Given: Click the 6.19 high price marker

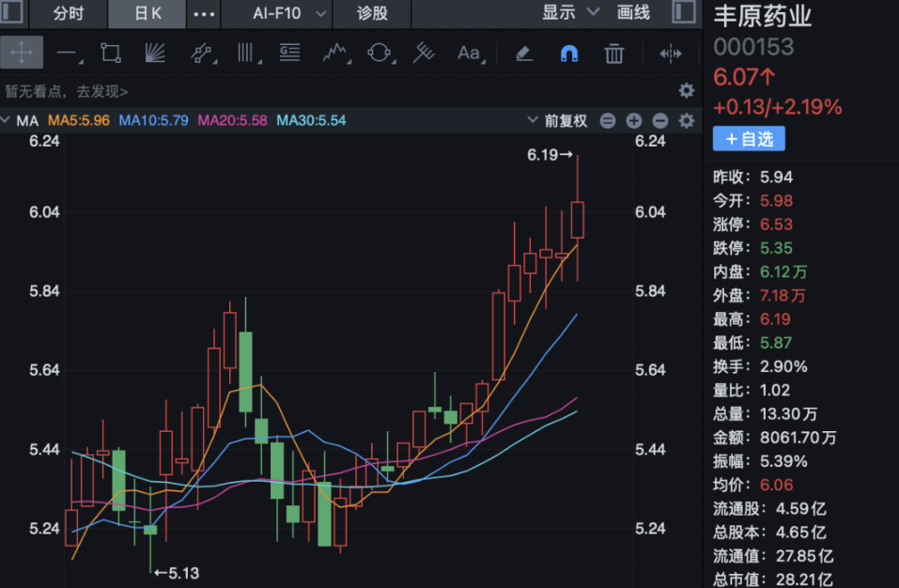Looking at the screenshot, I should click(550, 155).
